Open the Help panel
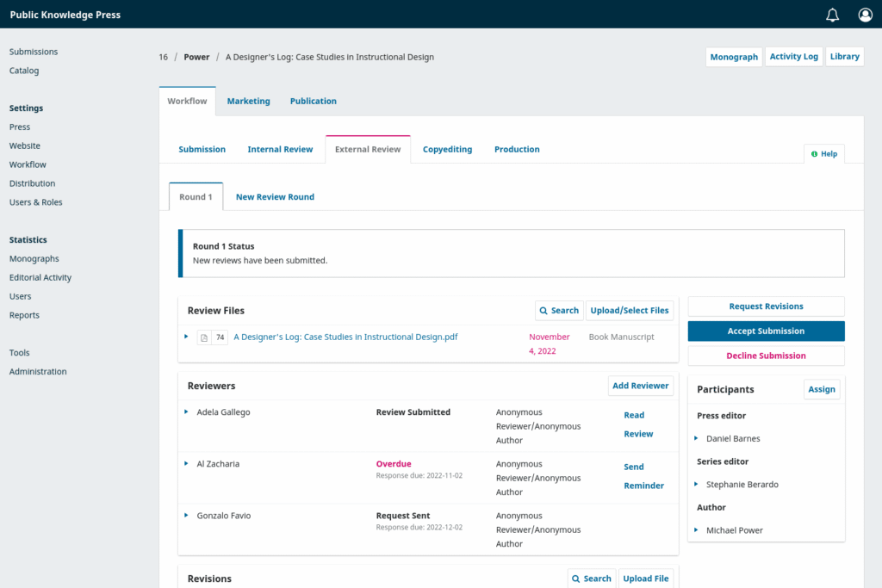The width and height of the screenshot is (882, 588). point(823,153)
